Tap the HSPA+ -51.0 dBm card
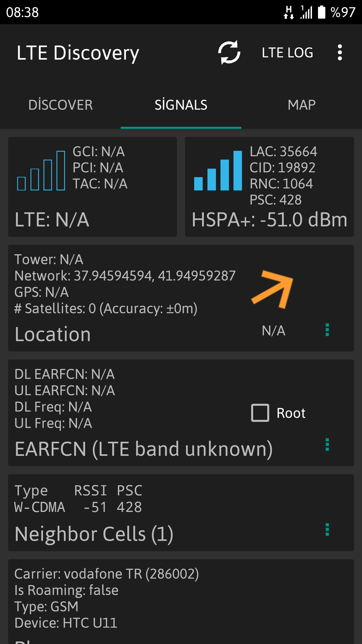 coord(269,187)
